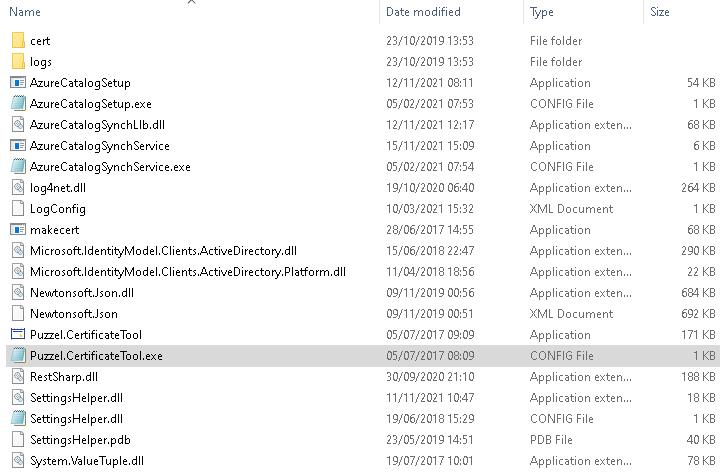Screen dimensions: 723x474
Task: Select the highlighted Puzzel.CertificateTool.exe config row
Action: 97,356
